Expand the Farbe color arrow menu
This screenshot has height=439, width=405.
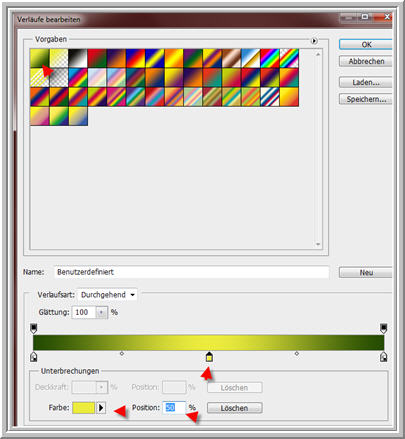click(x=101, y=408)
